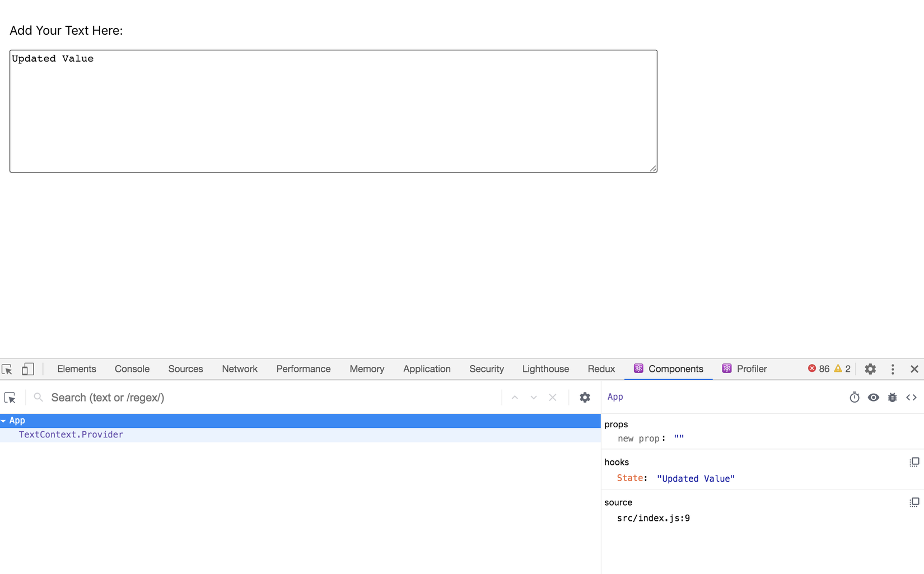
Task: Open DevTools settings gear icon
Action: tap(870, 369)
